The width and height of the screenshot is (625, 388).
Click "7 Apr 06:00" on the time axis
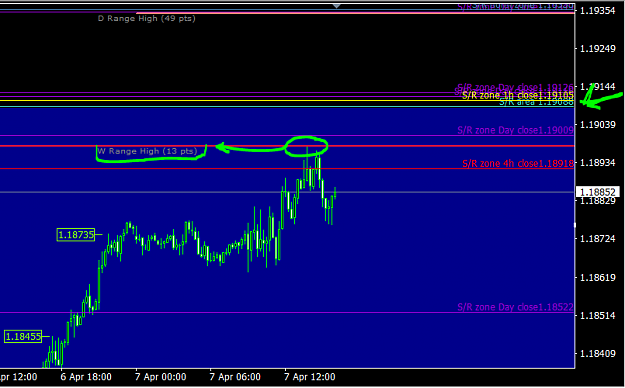(235, 377)
